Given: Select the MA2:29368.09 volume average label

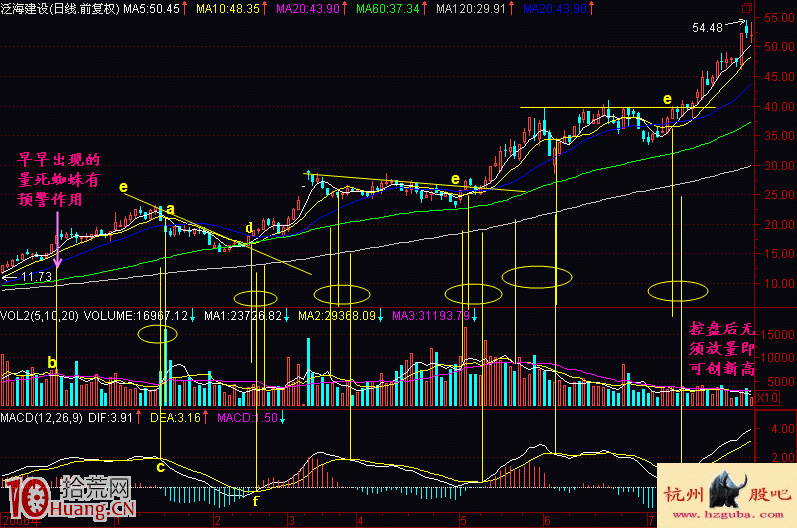Looking at the screenshot, I should [337, 316].
